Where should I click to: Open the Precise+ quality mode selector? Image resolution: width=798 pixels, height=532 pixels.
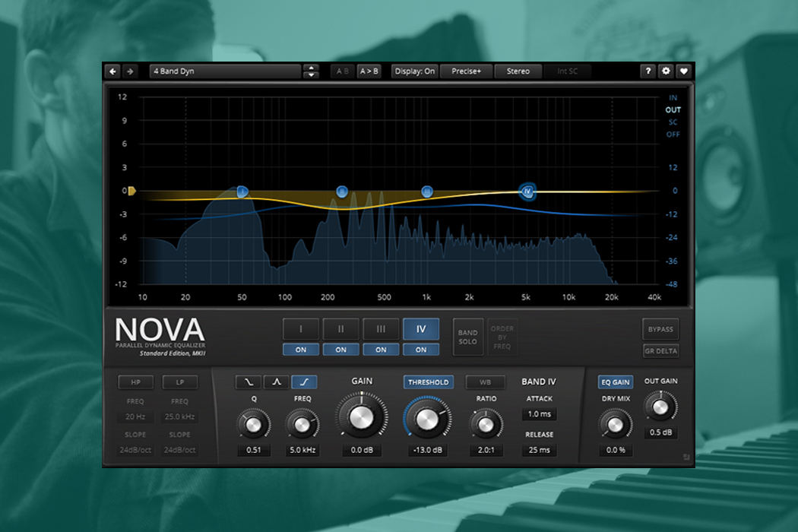coord(466,71)
